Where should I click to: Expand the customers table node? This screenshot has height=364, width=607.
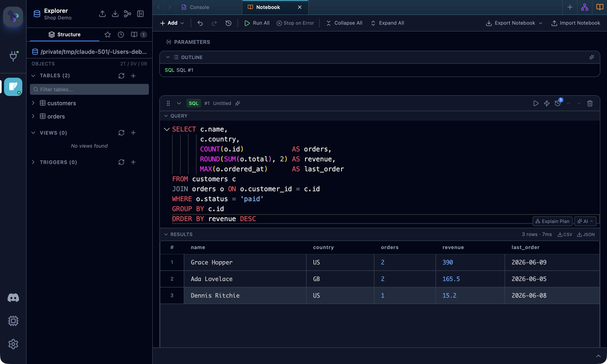tap(33, 103)
